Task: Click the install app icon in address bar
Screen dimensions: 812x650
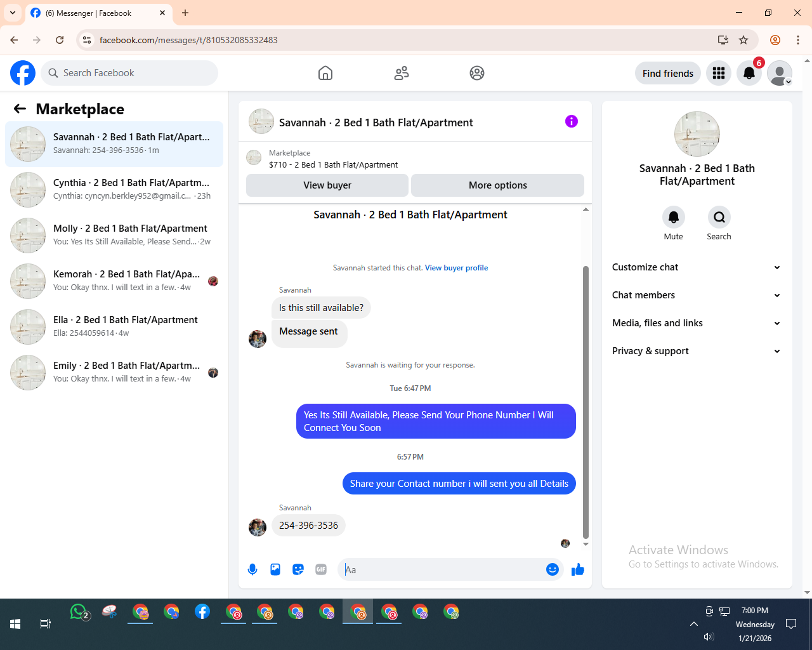Action: (x=723, y=40)
